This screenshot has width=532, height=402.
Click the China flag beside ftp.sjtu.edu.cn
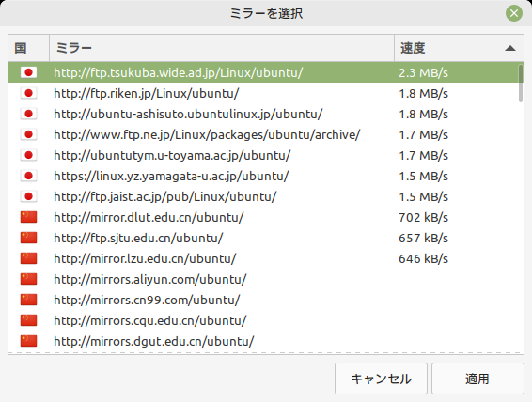[x=28, y=238]
